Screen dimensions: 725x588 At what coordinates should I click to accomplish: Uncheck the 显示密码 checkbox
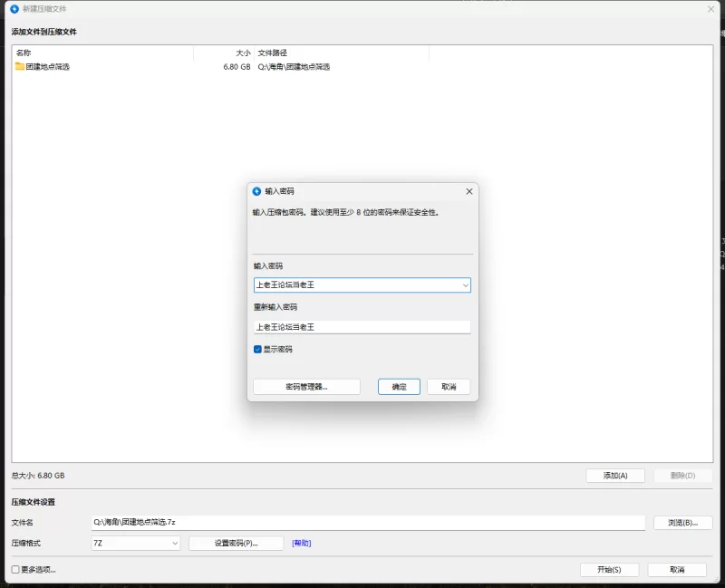pos(257,349)
